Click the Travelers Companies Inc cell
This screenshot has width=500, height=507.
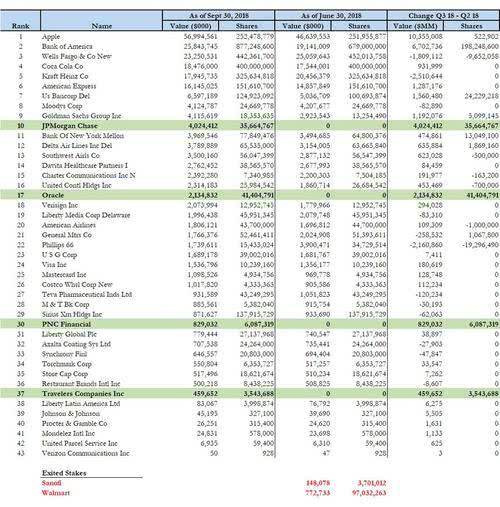[83, 393]
